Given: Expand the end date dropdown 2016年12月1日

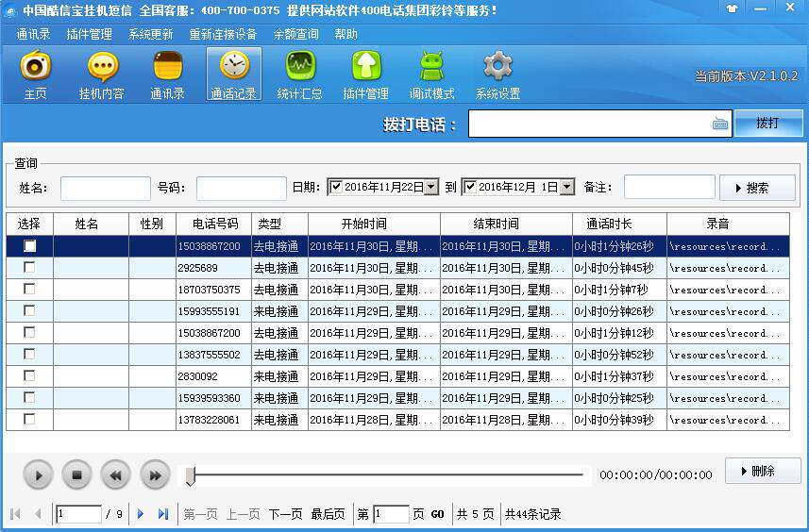Looking at the screenshot, I should tap(566, 187).
